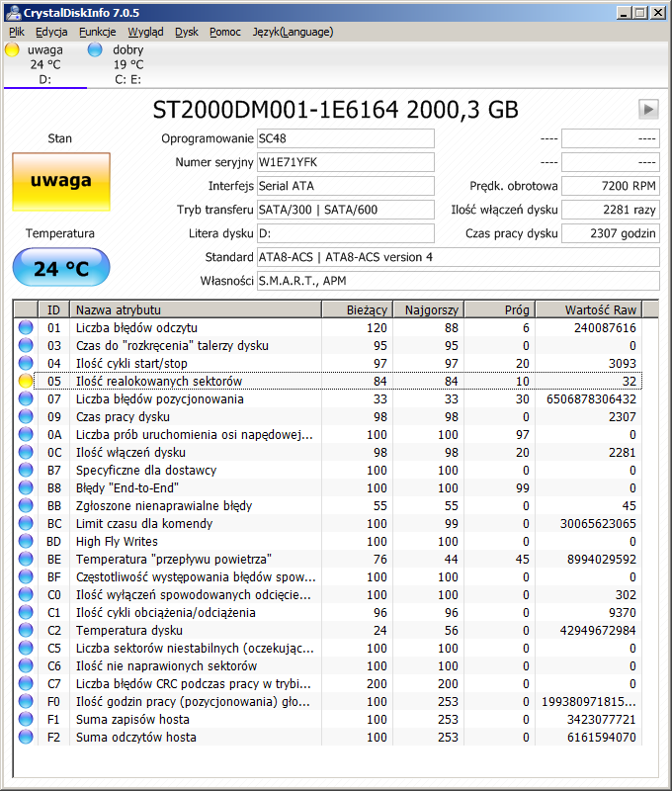672x791 pixels.
Task: Click status icon for attribute 03
Action: coord(26,345)
